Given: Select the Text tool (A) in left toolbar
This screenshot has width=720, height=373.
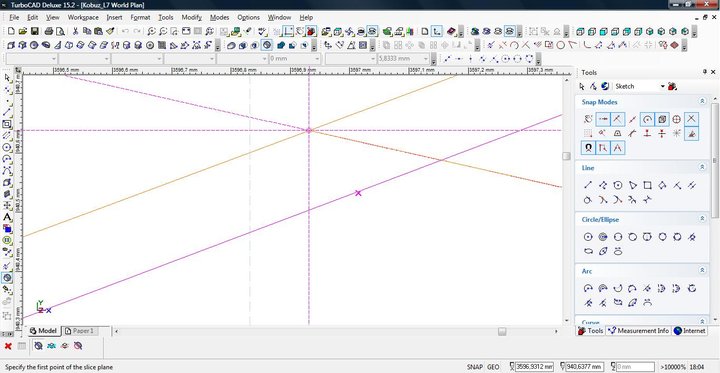Looking at the screenshot, I should click(x=7, y=217).
